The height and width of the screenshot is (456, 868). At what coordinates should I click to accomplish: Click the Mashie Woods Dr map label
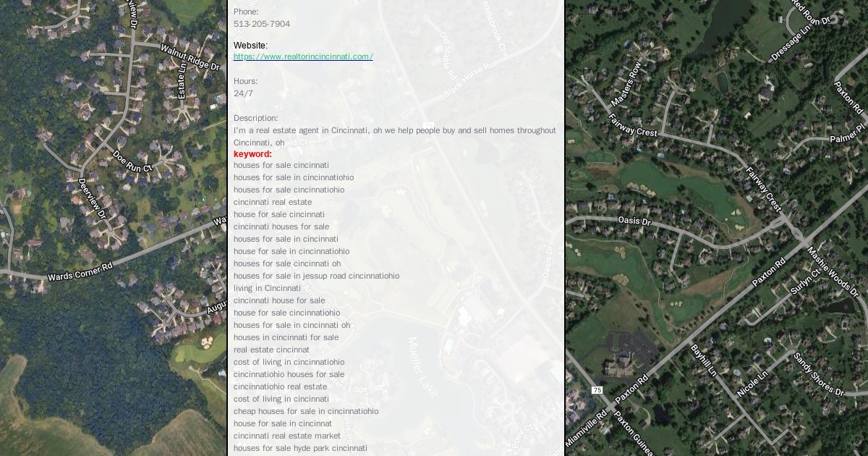(x=833, y=272)
